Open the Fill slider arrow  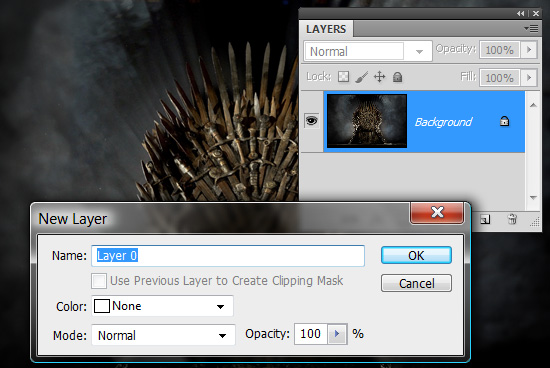click(529, 77)
